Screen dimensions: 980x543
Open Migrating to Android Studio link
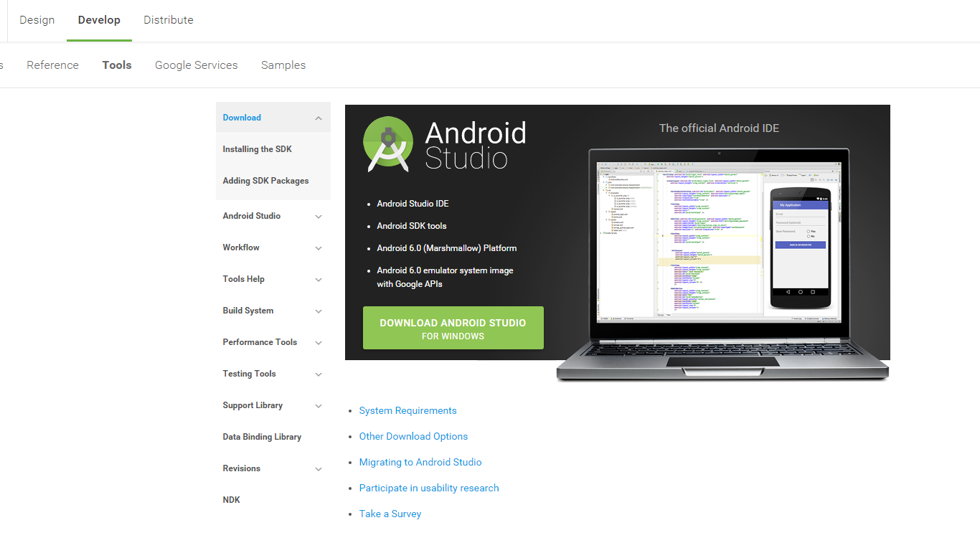(420, 463)
